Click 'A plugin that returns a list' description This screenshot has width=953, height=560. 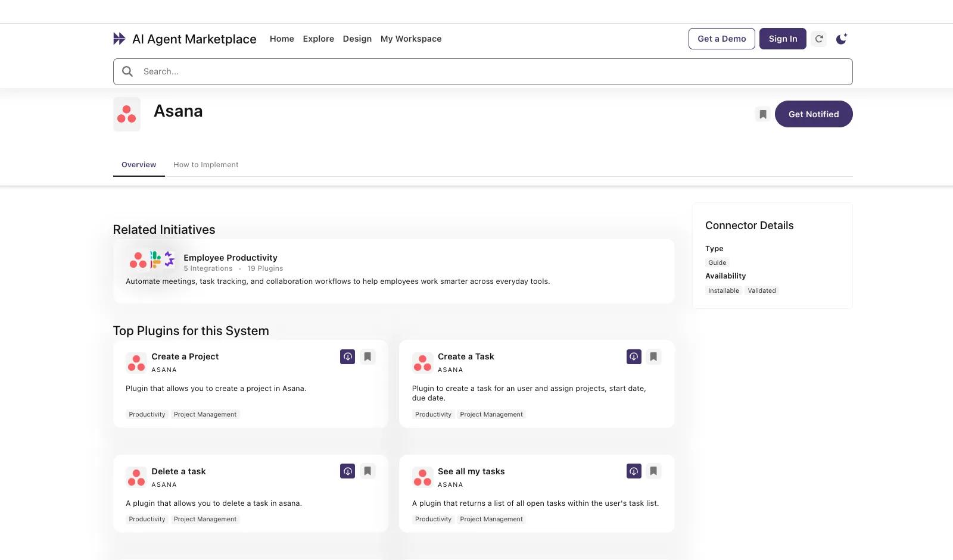click(535, 503)
